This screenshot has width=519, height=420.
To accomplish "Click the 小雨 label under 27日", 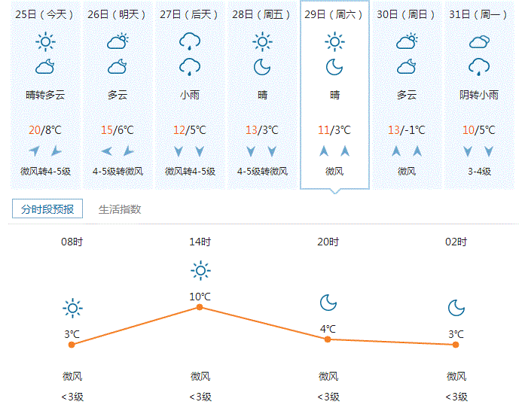I will point(190,96).
